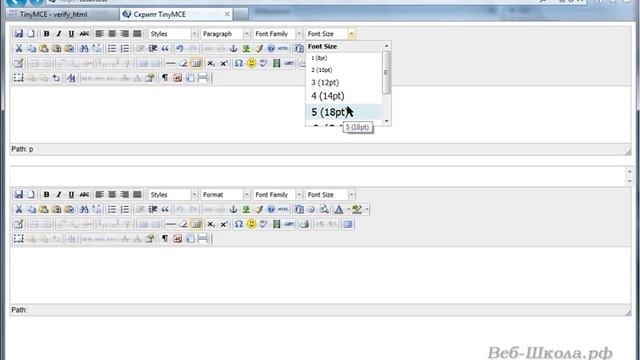640x360 pixels.
Task: Click Superscript icon in the upper editor
Action: 224,63
